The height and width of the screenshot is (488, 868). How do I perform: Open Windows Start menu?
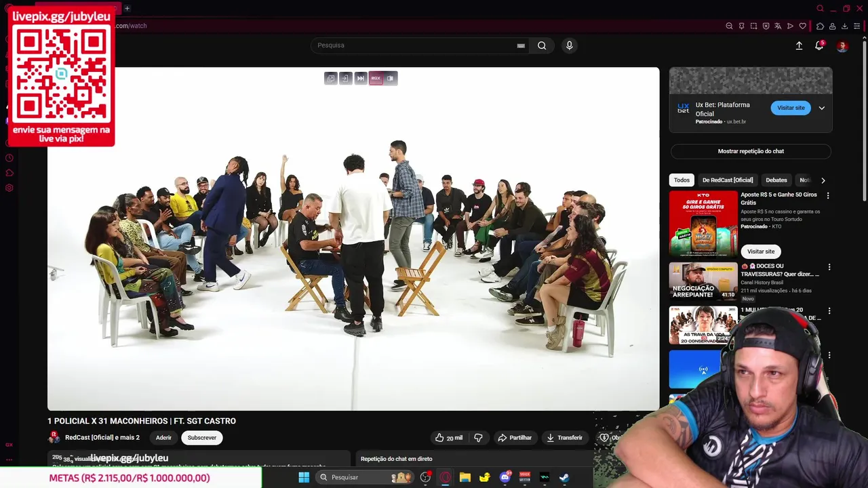(304, 477)
